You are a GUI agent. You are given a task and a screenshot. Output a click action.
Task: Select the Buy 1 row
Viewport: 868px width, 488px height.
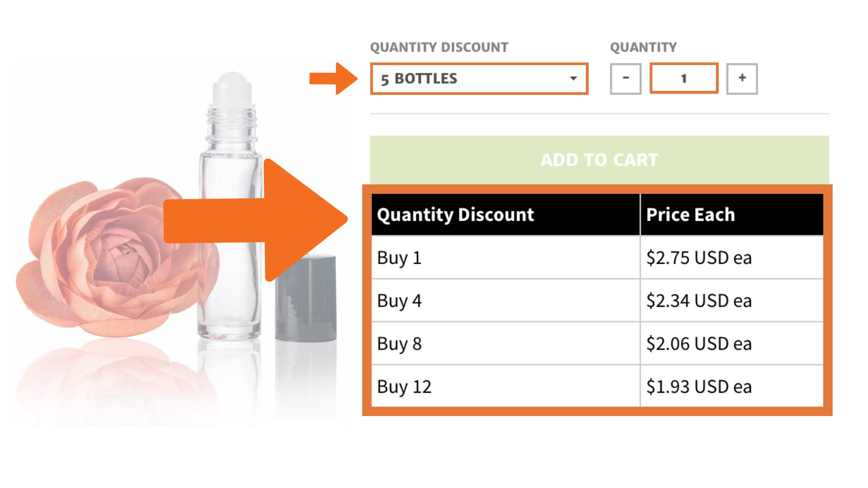coord(597,258)
